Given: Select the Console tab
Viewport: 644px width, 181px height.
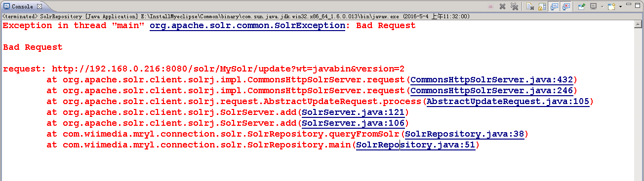Looking at the screenshot, I should point(23,7).
